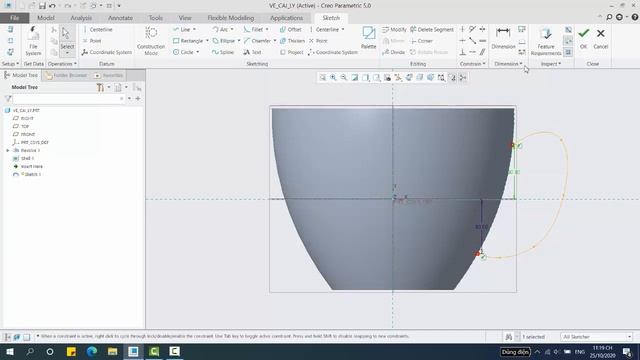Select the Fillet sketch tool
This screenshot has height=360, width=640.
click(x=253, y=29)
